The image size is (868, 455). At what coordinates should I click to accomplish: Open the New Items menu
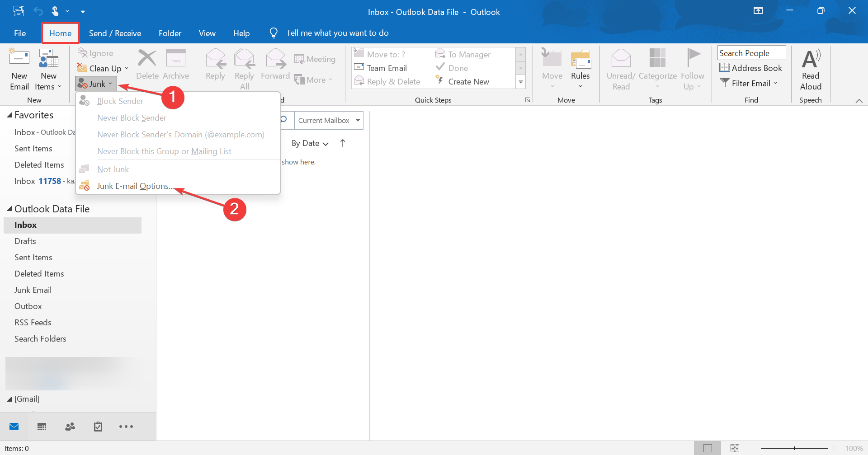(x=48, y=70)
